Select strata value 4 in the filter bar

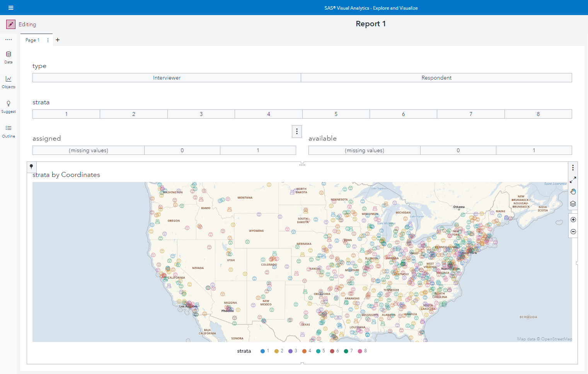click(268, 114)
